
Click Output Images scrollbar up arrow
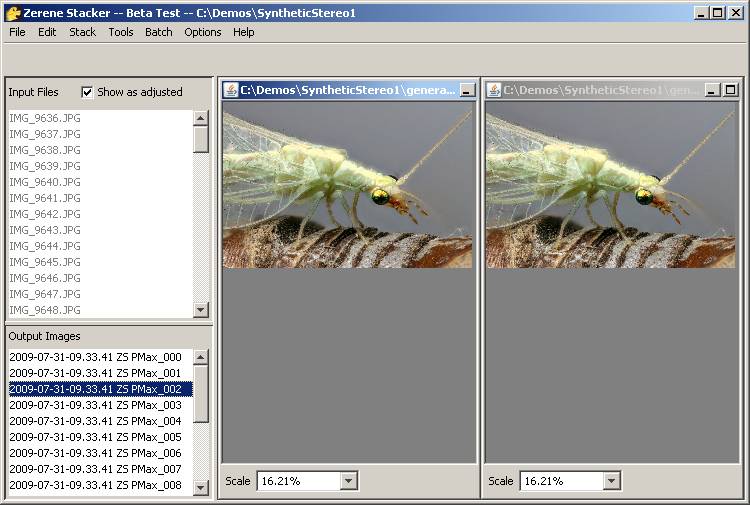pyautogui.click(x=201, y=356)
